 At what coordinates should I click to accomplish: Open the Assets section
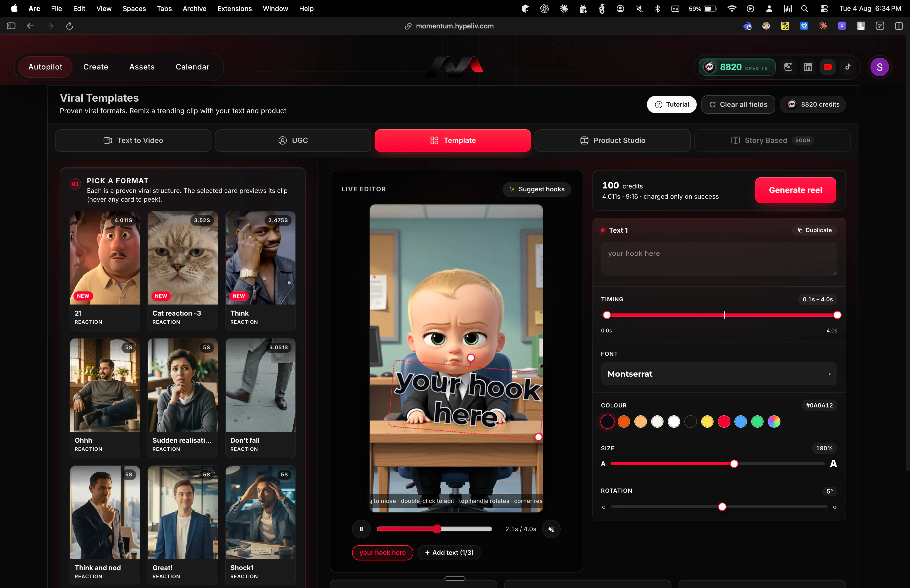point(142,67)
